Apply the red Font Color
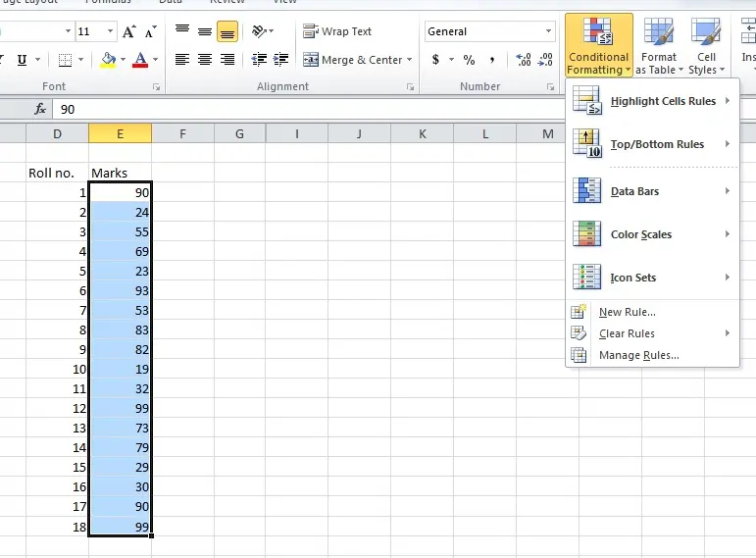756x558 pixels. click(x=140, y=60)
